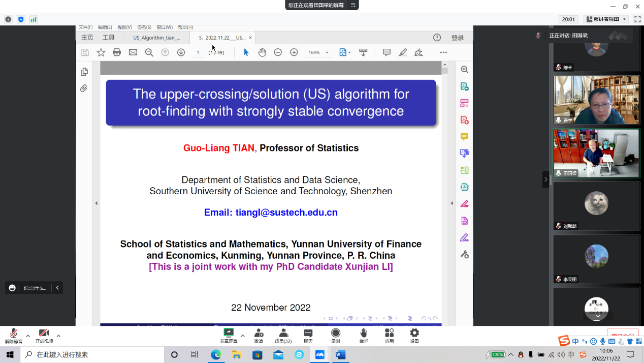Click the 登录 sign-in button
The height and width of the screenshot is (363, 644).
click(458, 38)
